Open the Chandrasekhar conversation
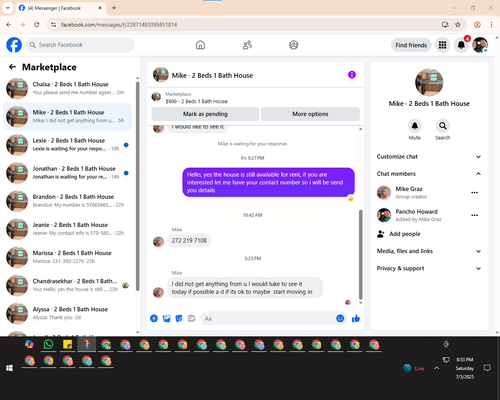The width and height of the screenshot is (500, 400). (x=68, y=285)
